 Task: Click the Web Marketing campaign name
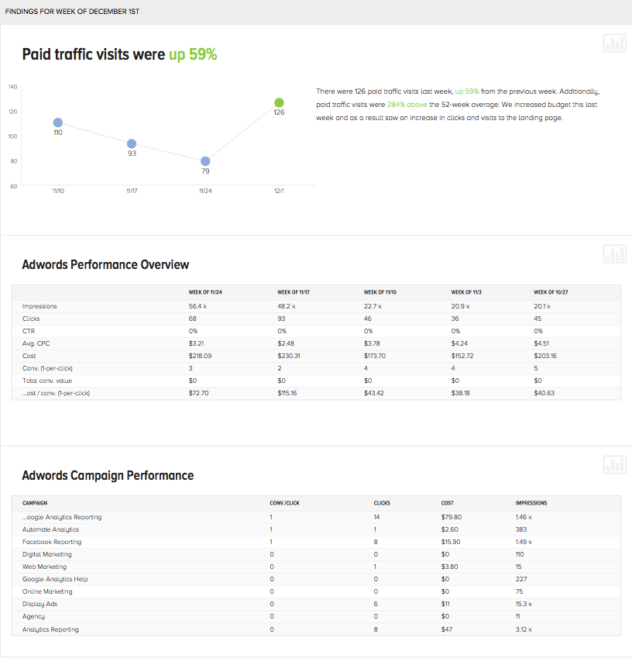tap(44, 567)
